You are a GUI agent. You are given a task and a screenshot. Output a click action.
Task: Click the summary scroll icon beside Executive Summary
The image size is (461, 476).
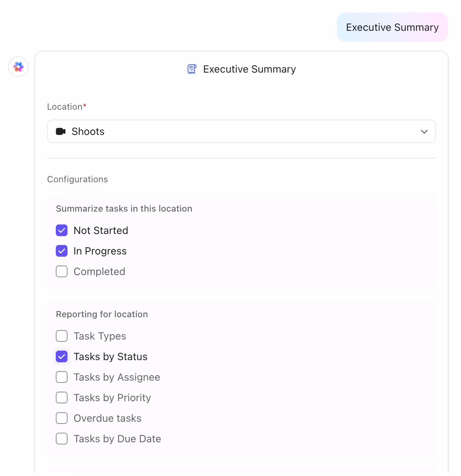(191, 69)
